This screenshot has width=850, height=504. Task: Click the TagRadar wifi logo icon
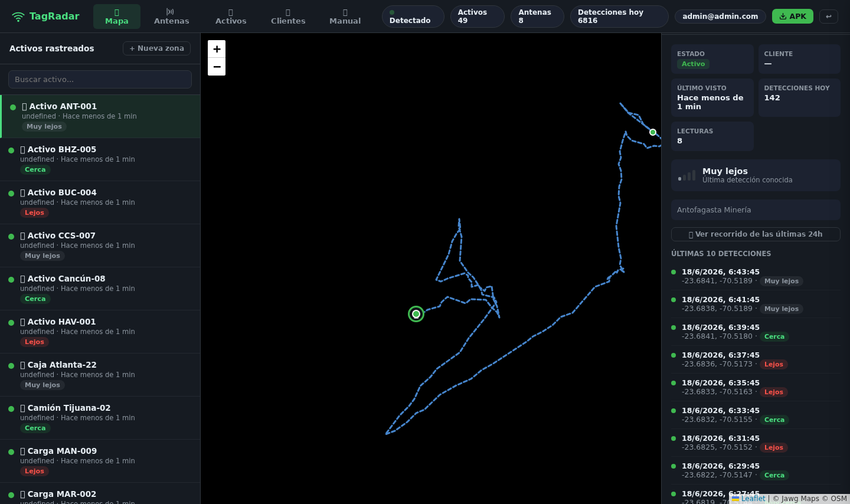18,17
